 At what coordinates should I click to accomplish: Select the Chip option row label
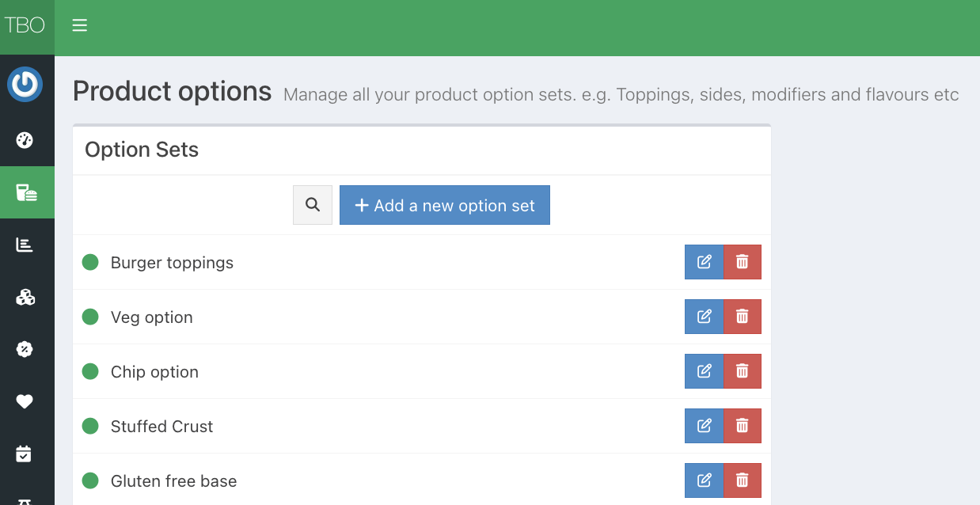[154, 372]
